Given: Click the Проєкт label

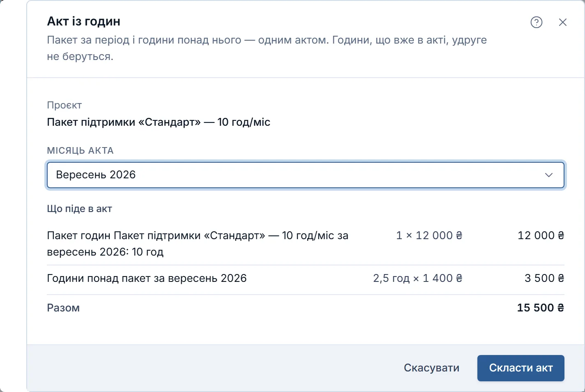Looking at the screenshot, I should (64, 105).
